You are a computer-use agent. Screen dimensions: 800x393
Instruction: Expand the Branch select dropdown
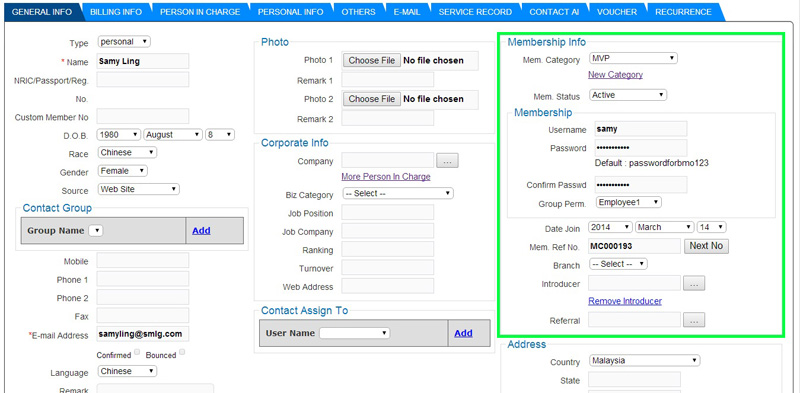[x=618, y=264]
